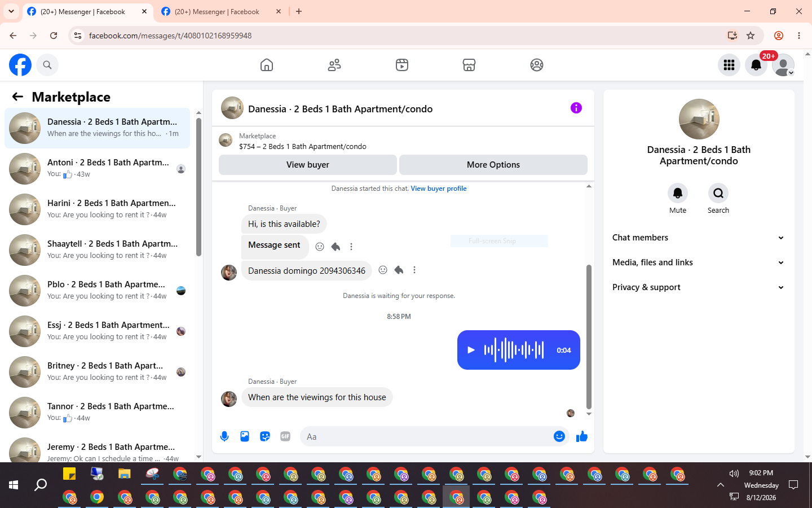Open the volume control in system tray
The width and height of the screenshot is (812, 508).
click(x=734, y=474)
